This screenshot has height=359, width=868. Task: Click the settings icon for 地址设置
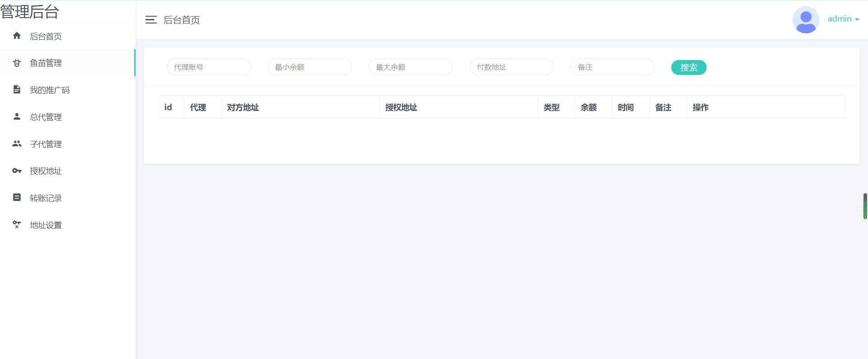tap(17, 224)
